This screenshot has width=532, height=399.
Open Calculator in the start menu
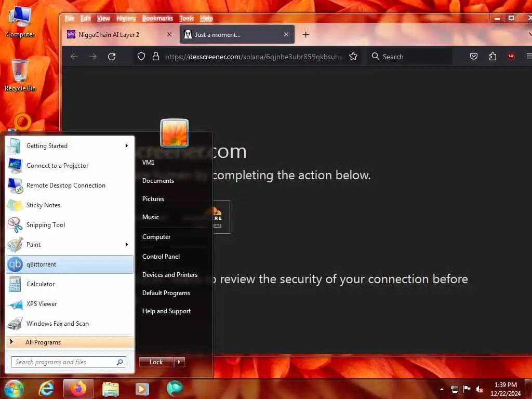70,284
